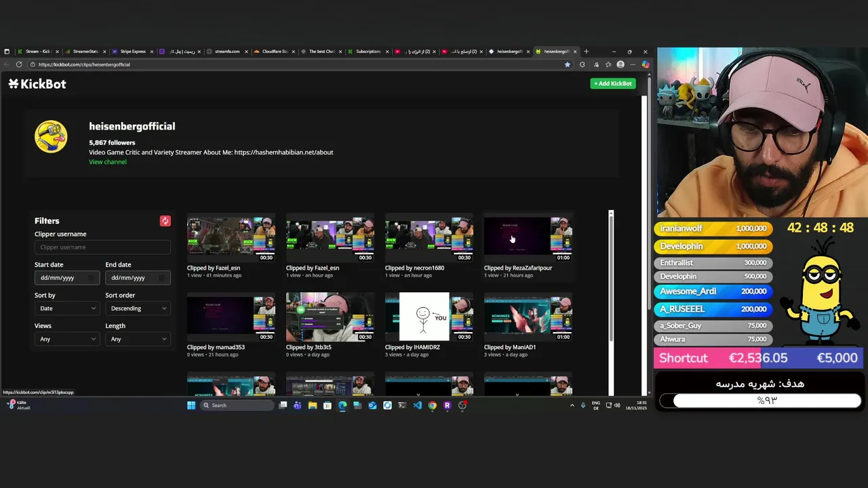Open the ENG DE language indicator
The image size is (868, 488).
pyautogui.click(x=595, y=405)
